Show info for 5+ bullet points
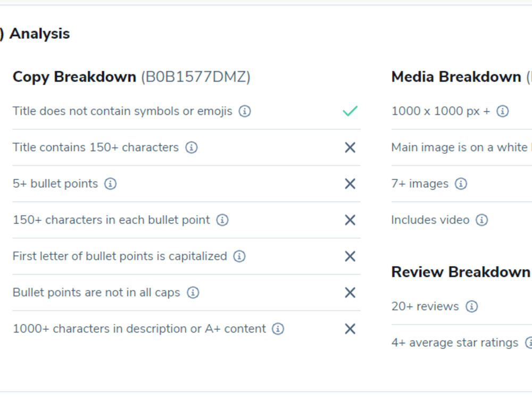 point(110,184)
